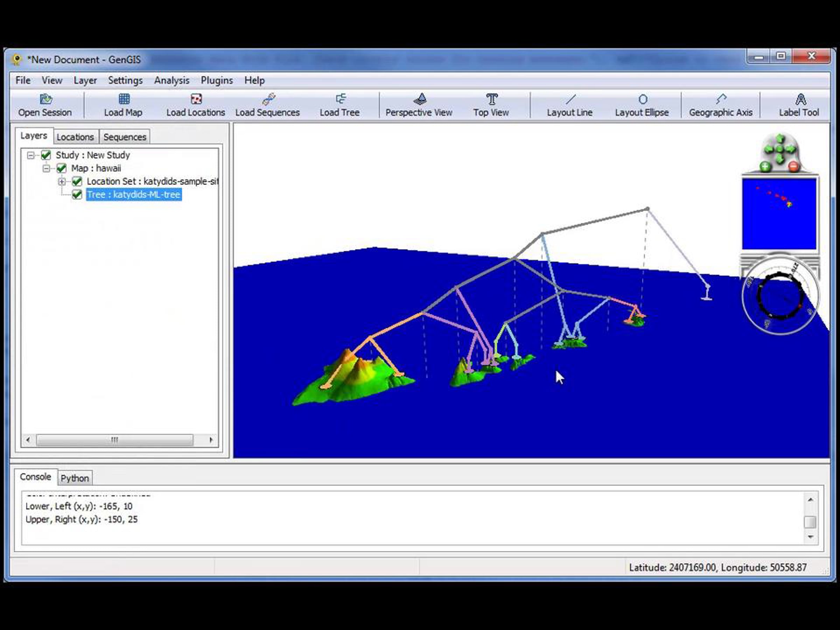
Task: Uncheck the katydids-ML-tree layer checkbox
Action: coord(77,195)
